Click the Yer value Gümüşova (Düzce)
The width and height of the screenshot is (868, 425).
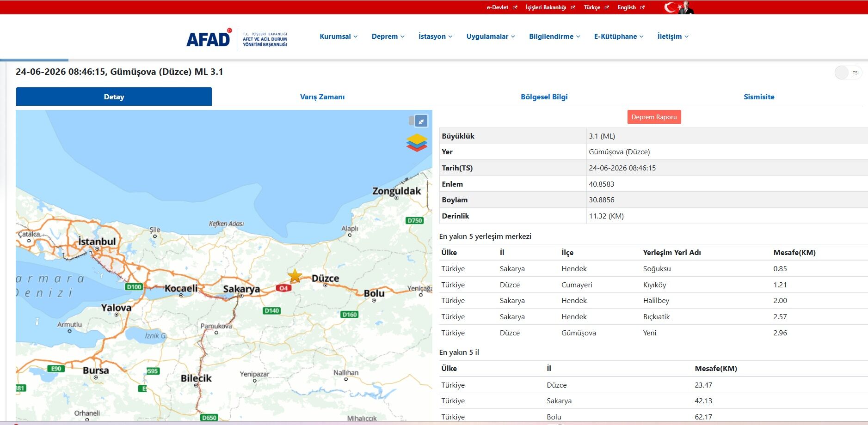click(619, 152)
